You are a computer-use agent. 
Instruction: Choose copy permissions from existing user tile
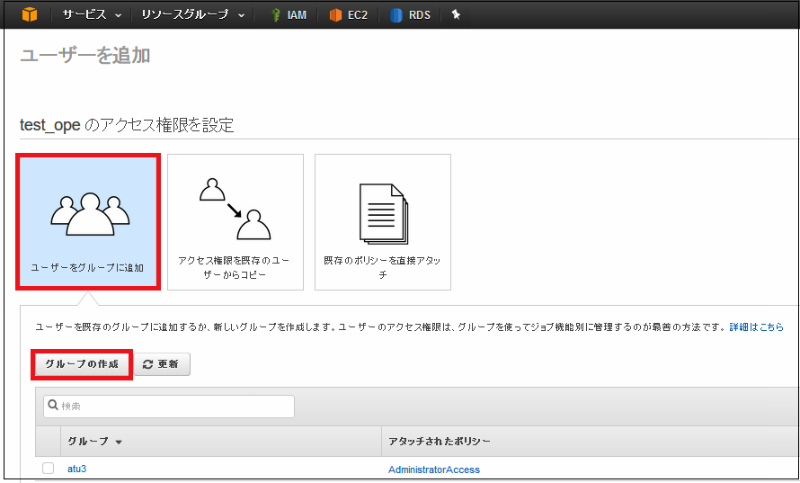[235, 222]
